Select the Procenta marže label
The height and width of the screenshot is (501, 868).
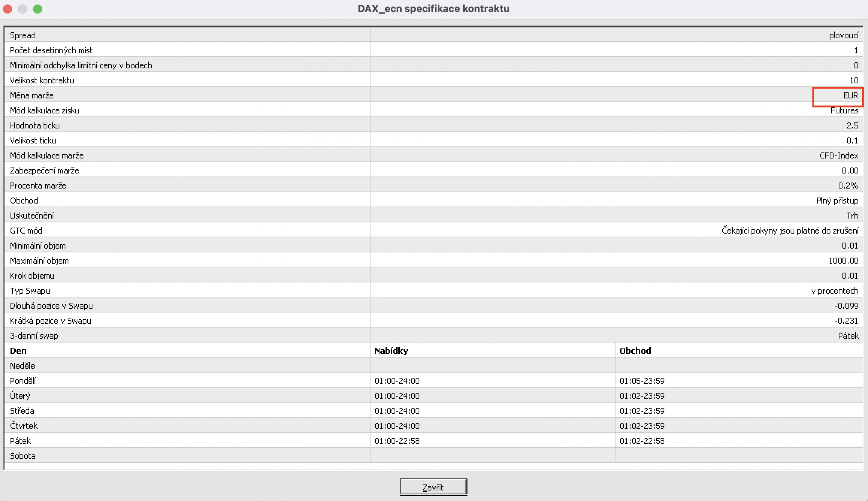38,186
